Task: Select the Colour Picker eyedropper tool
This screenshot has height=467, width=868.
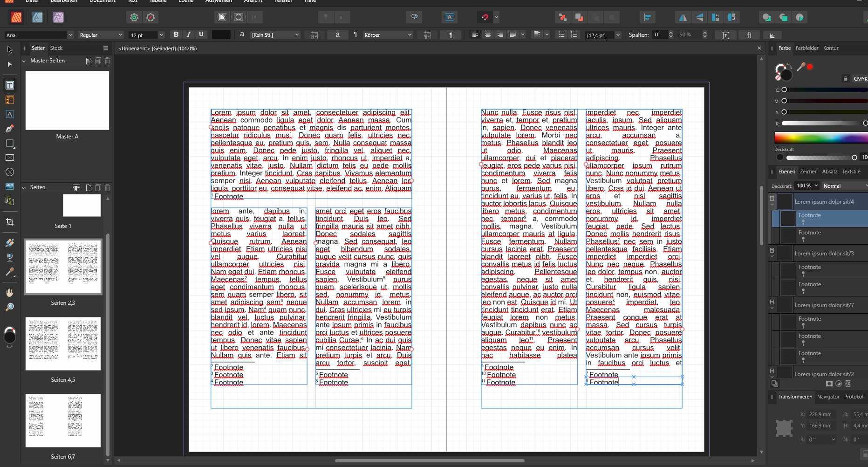Action: (9, 272)
